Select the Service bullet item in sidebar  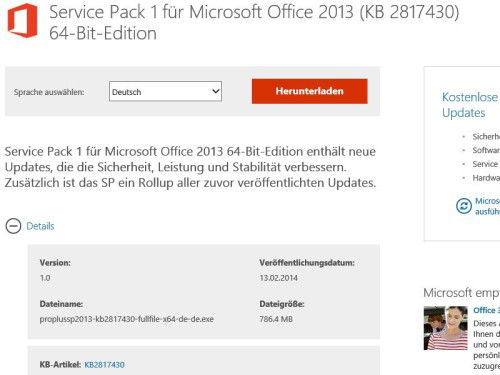485,164
